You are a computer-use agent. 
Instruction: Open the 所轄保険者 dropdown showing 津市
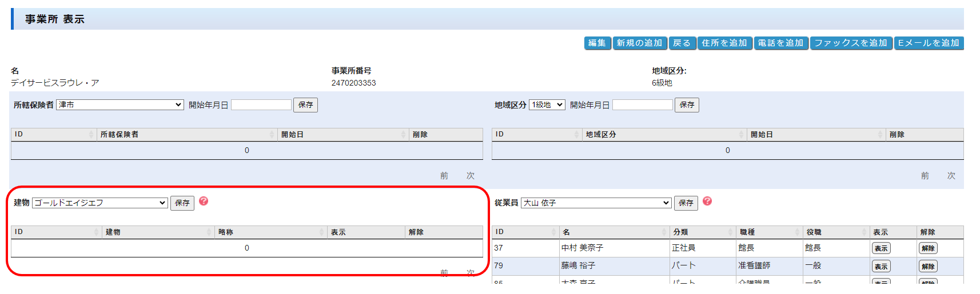point(120,105)
